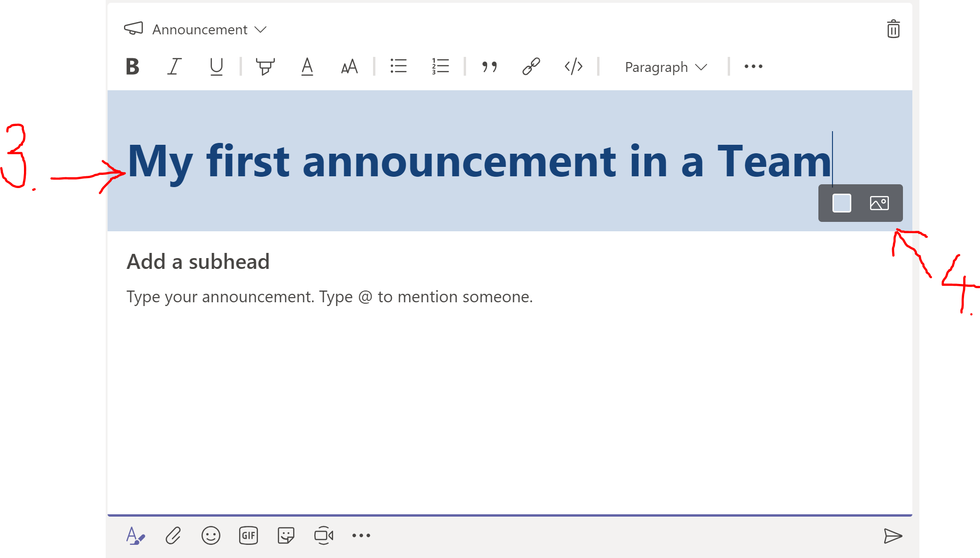Image resolution: width=980 pixels, height=558 pixels.
Task: Send the announcement message
Action: (x=894, y=535)
